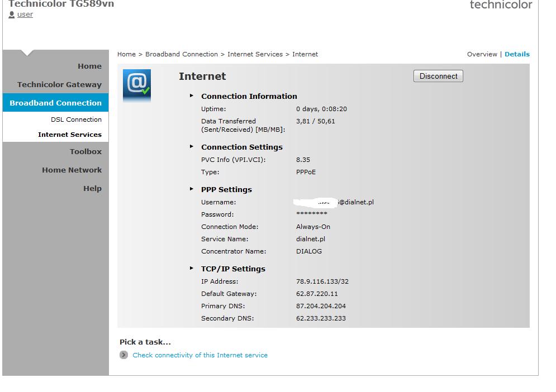Go to Broadband Connection breadcrumb link
Image resolution: width=556 pixels, height=392 pixels.
182,54
